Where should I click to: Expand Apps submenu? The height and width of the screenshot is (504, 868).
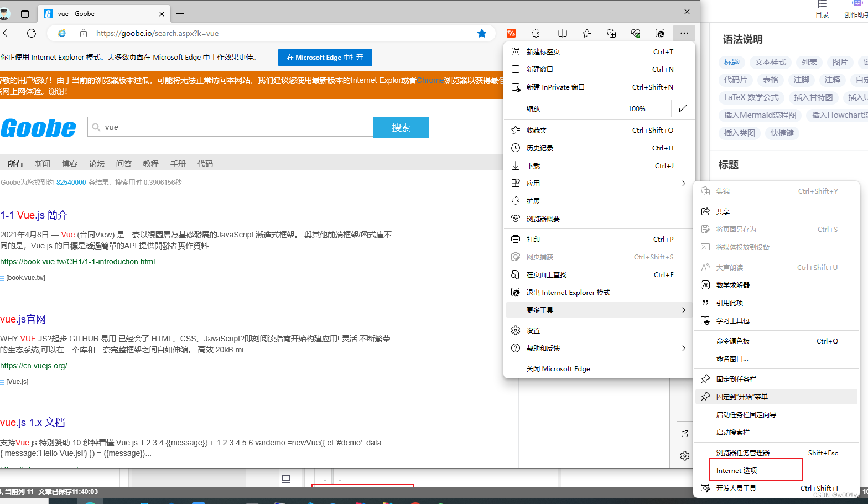599,183
